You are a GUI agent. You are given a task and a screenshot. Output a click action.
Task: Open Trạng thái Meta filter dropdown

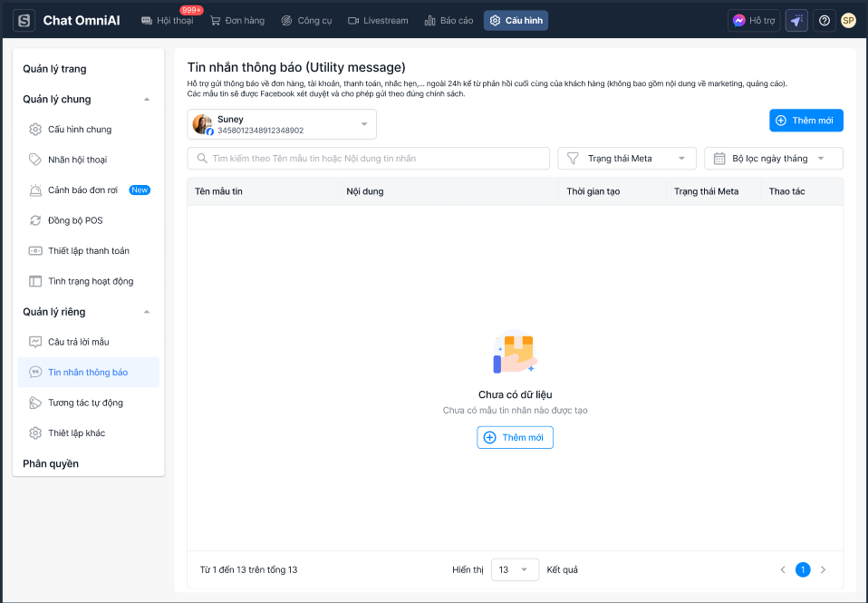coord(626,159)
